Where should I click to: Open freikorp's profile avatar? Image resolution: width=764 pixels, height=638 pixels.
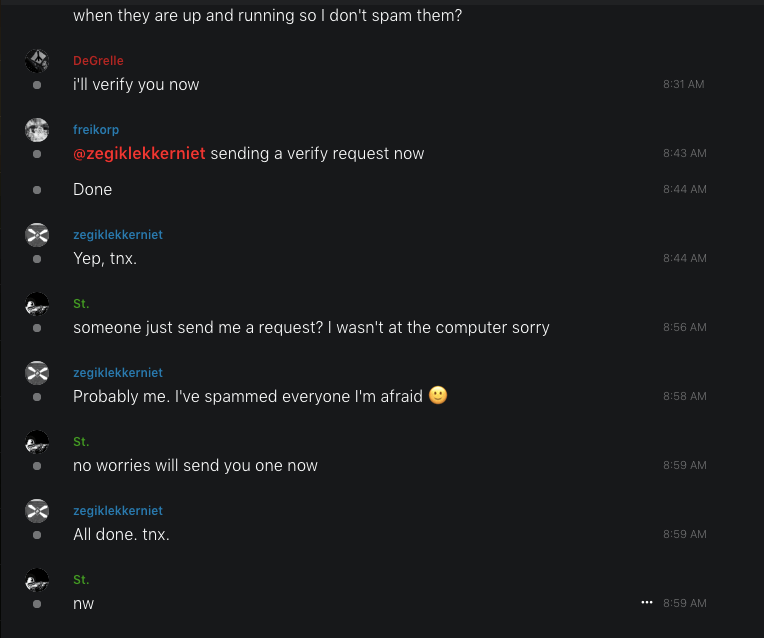tap(37, 130)
